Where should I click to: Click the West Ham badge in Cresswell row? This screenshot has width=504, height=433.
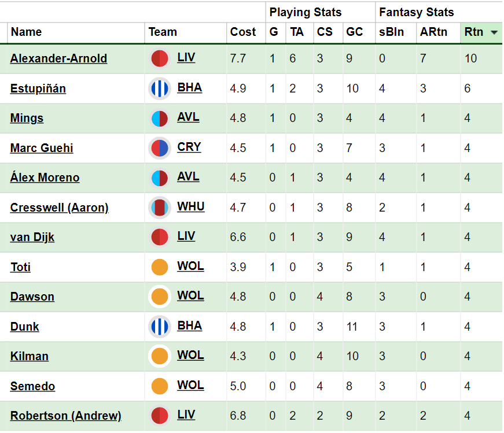pyautogui.click(x=160, y=208)
